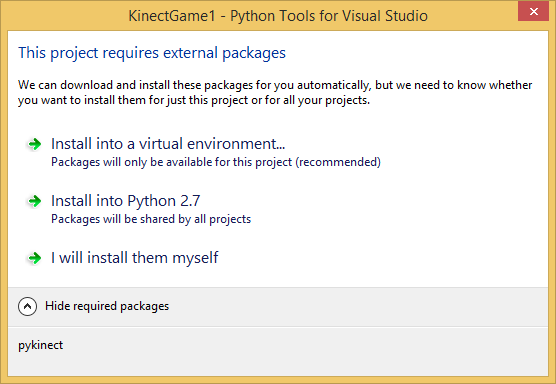Click subtitle Packages will be shared by all projects
Screen dimensions: 556x384
[x=151, y=219]
